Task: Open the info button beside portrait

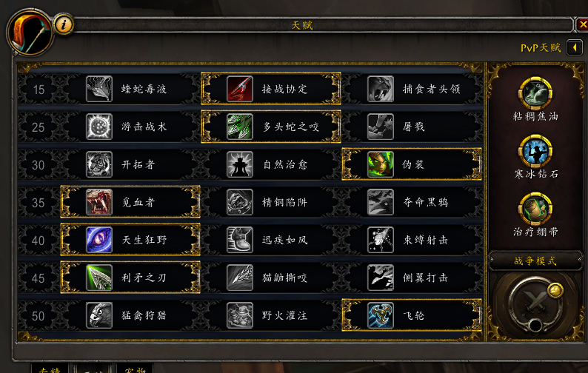Action: [64, 24]
